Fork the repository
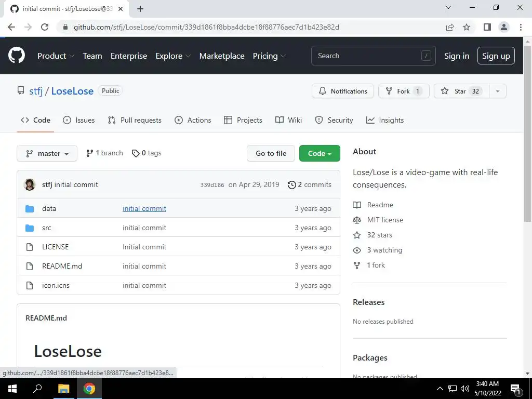The width and height of the screenshot is (532, 399). pos(404,91)
